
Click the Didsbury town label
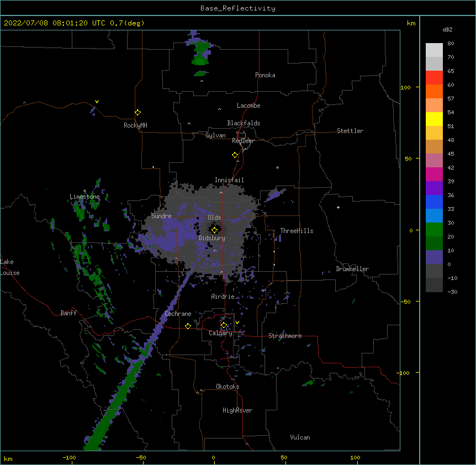click(212, 238)
